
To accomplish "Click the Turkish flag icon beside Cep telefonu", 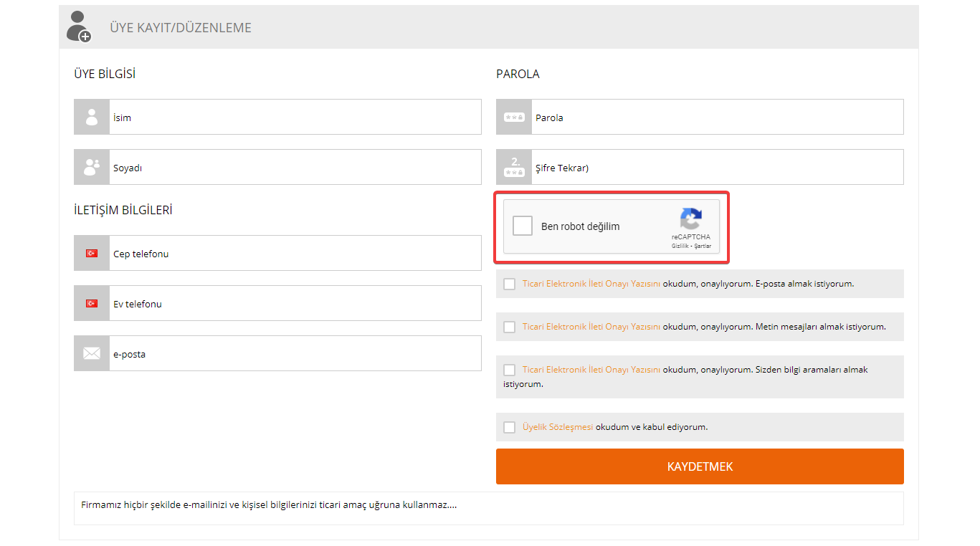I will point(92,253).
